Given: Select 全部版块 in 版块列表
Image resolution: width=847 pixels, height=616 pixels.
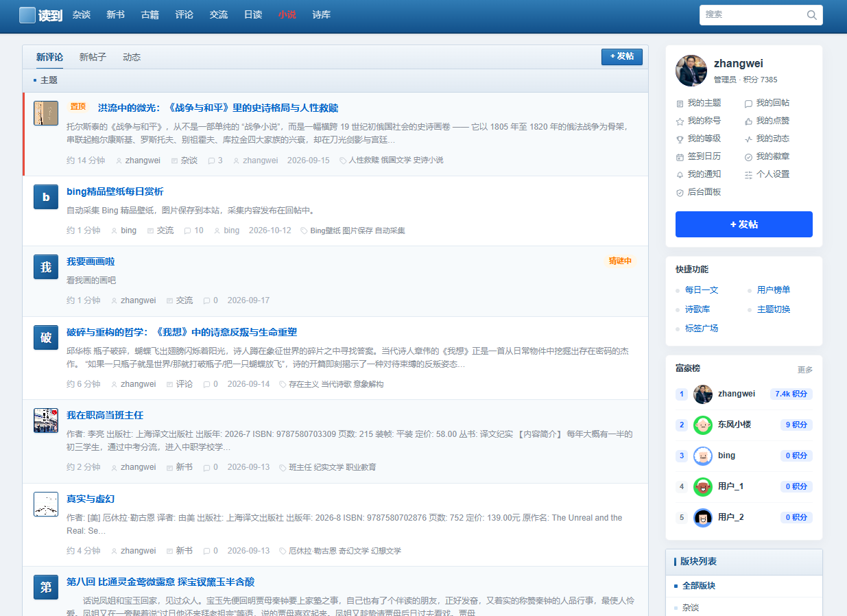Looking at the screenshot, I should [x=697, y=586].
